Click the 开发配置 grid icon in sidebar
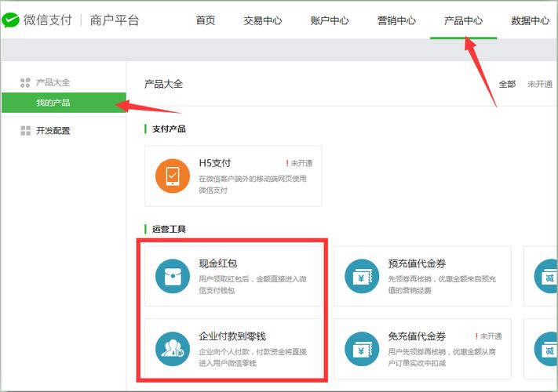558x392 pixels. coord(25,131)
